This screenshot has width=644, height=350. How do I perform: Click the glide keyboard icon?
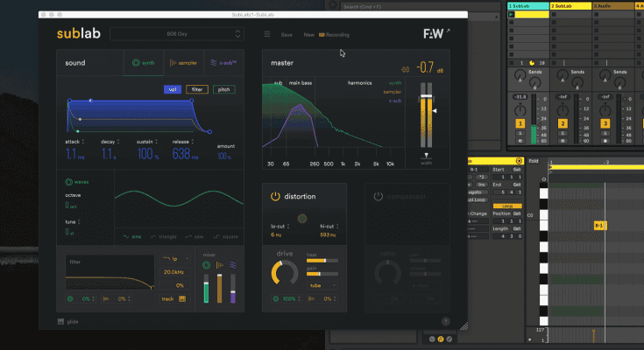[x=61, y=321]
